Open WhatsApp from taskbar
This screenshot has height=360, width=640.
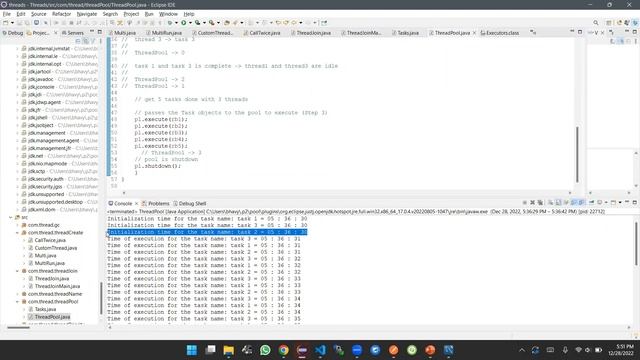coord(265,350)
